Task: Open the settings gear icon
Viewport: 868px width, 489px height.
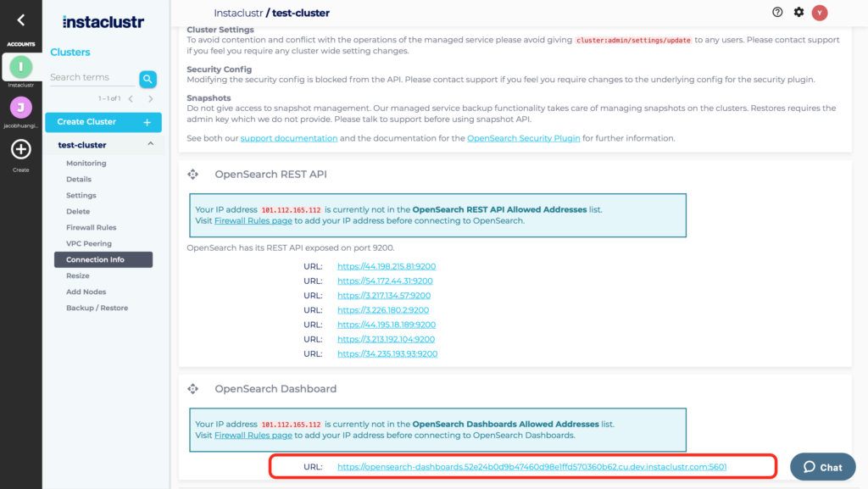Action: 798,13
